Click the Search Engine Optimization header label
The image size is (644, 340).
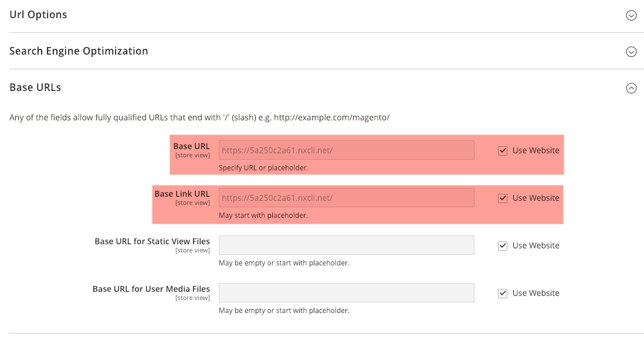tap(79, 51)
